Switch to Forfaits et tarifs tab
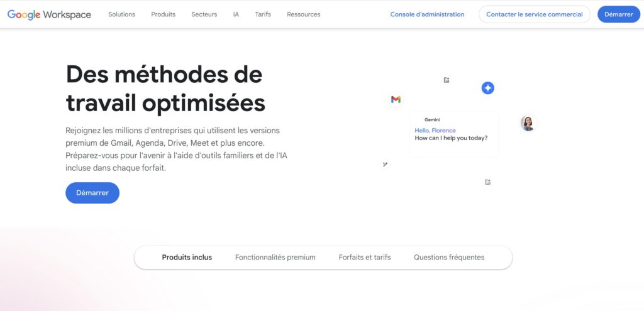This screenshot has width=644, height=311. click(365, 258)
